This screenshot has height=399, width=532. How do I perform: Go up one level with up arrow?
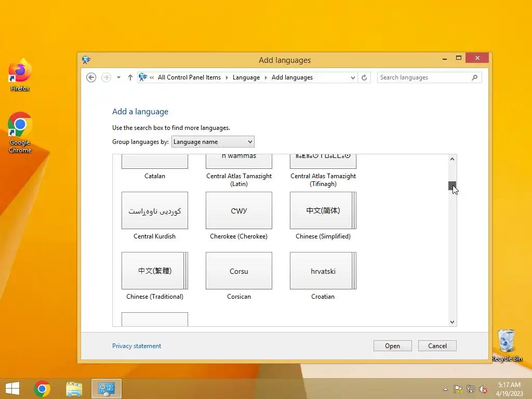click(130, 77)
